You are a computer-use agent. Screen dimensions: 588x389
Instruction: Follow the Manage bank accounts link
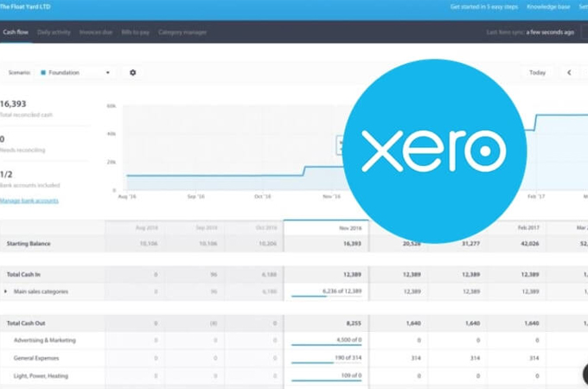[29, 201]
